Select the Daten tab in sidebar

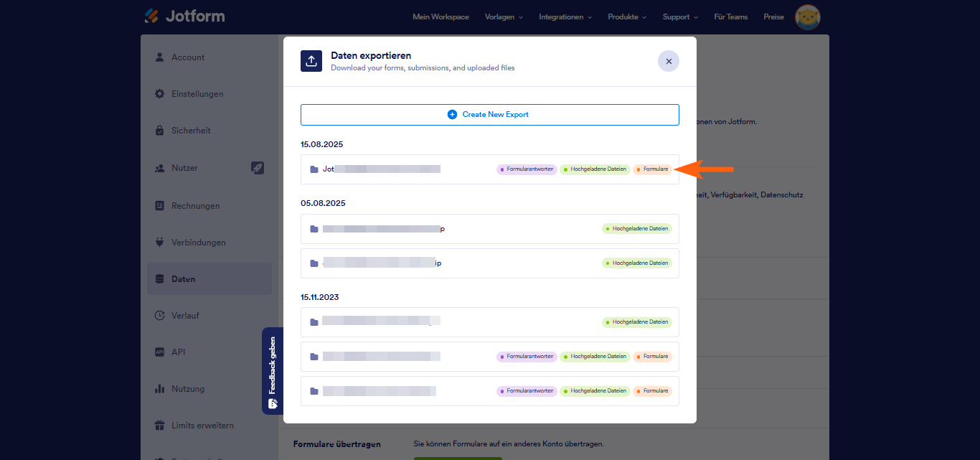point(209,279)
